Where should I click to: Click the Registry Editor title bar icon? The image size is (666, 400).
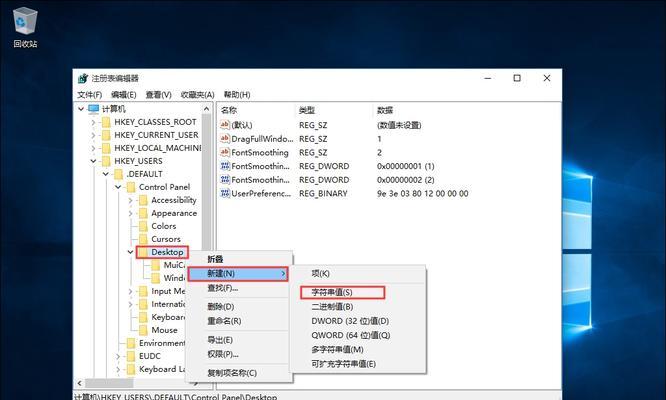click(83, 79)
